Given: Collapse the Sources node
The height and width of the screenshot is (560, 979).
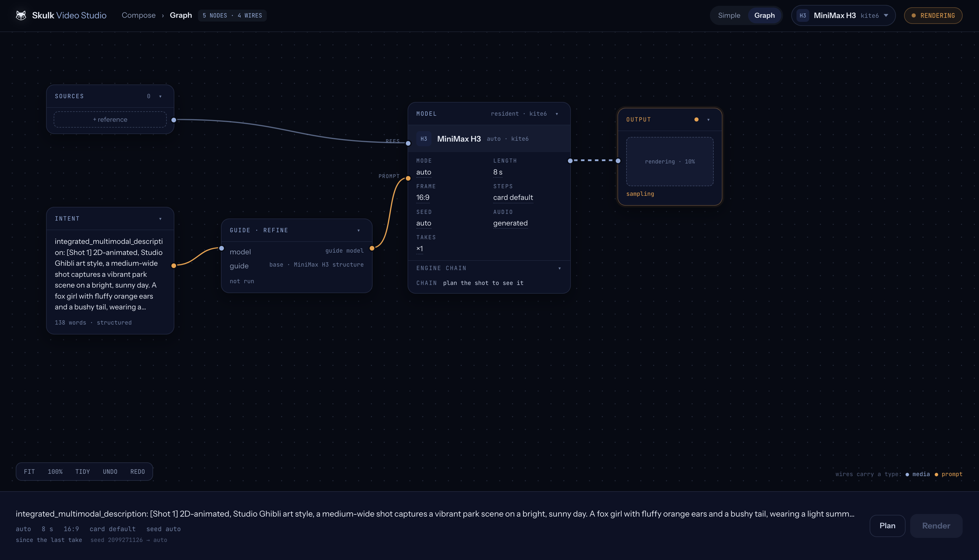Looking at the screenshot, I should point(160,96).
